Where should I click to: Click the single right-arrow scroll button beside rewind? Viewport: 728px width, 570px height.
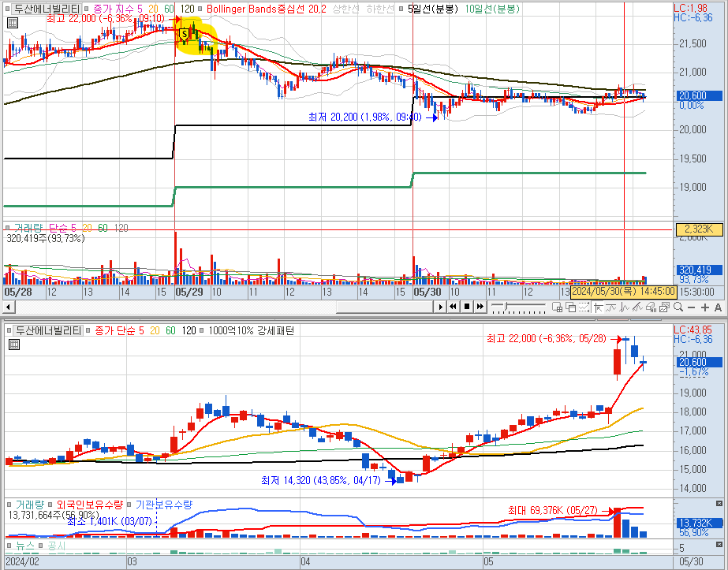click(x=440, y=307)
